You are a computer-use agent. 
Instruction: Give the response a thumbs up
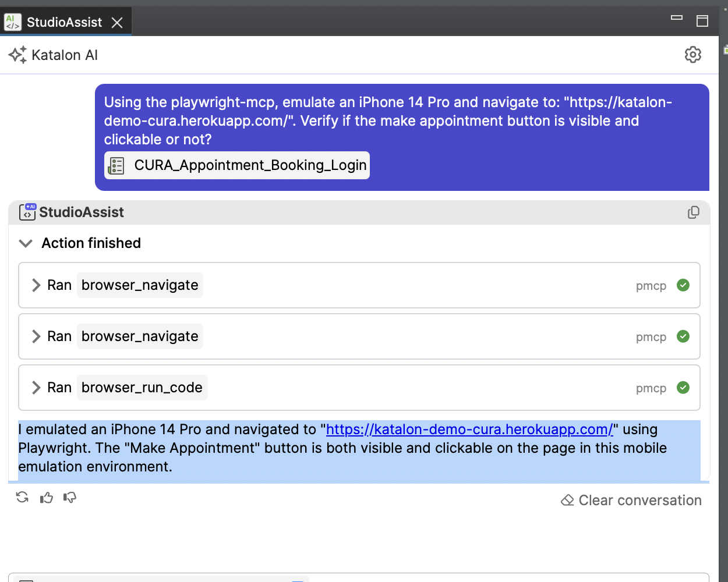[46, 498]
